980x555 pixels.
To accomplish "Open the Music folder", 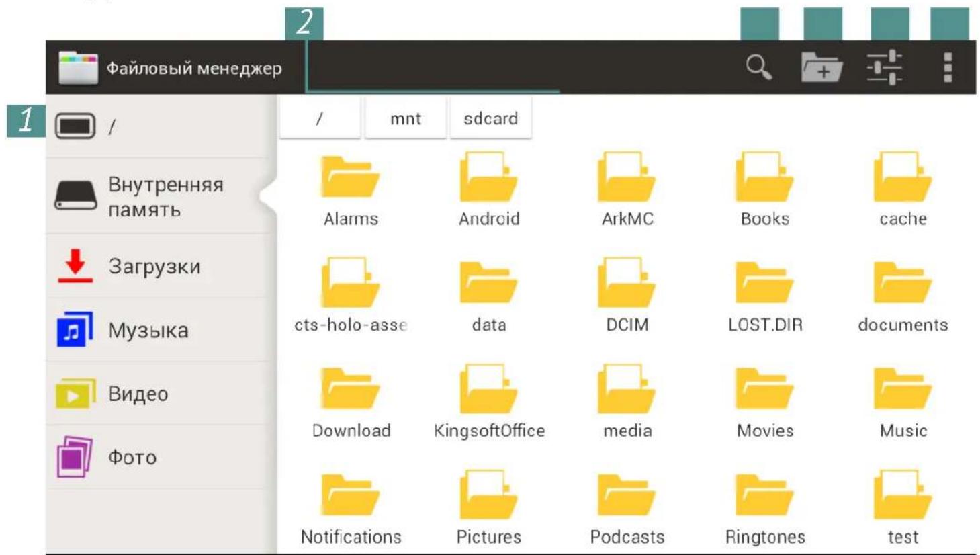I will click(x=903, y=402).
